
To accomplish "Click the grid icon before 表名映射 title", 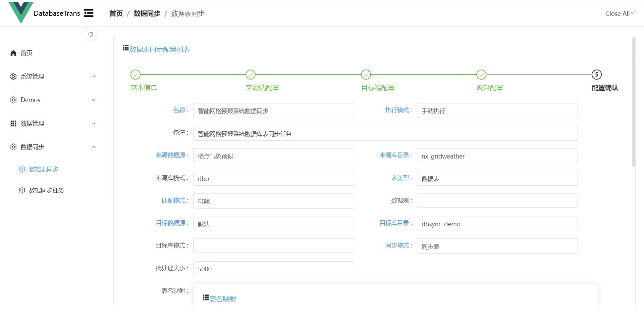I will [x=206, y=298].
